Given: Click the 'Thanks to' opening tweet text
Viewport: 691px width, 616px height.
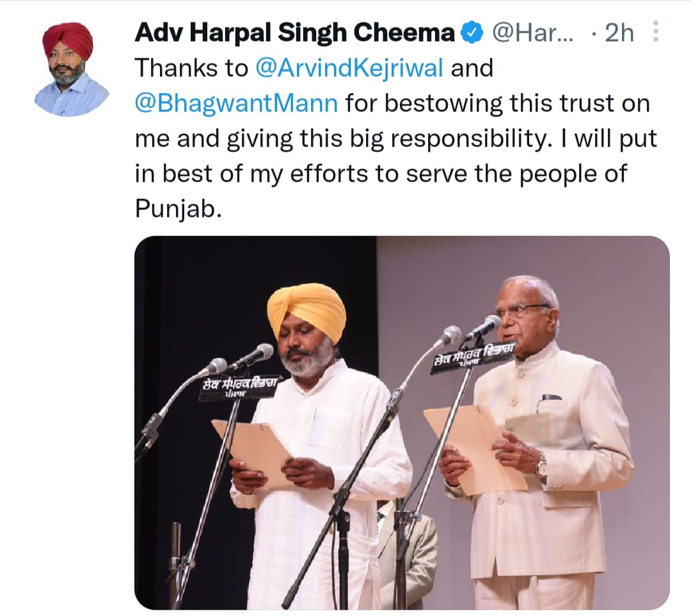Looking at the screenshot, I should 192,68.
